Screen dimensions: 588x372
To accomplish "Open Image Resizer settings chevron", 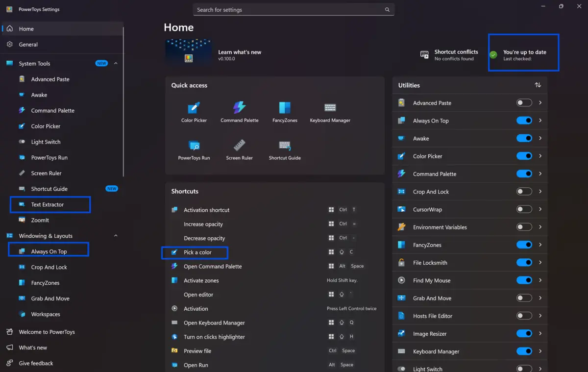I will point(540,334).
